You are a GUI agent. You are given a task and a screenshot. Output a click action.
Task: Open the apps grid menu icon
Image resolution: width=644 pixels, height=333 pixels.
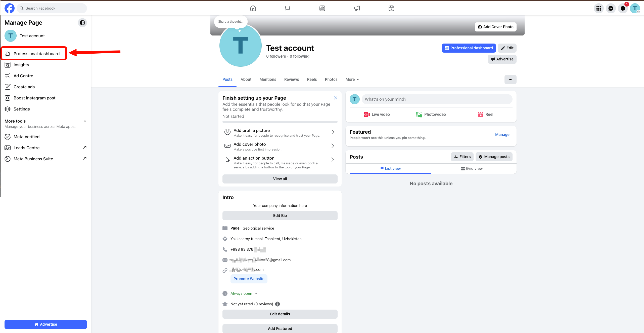[x=599, y=8]
